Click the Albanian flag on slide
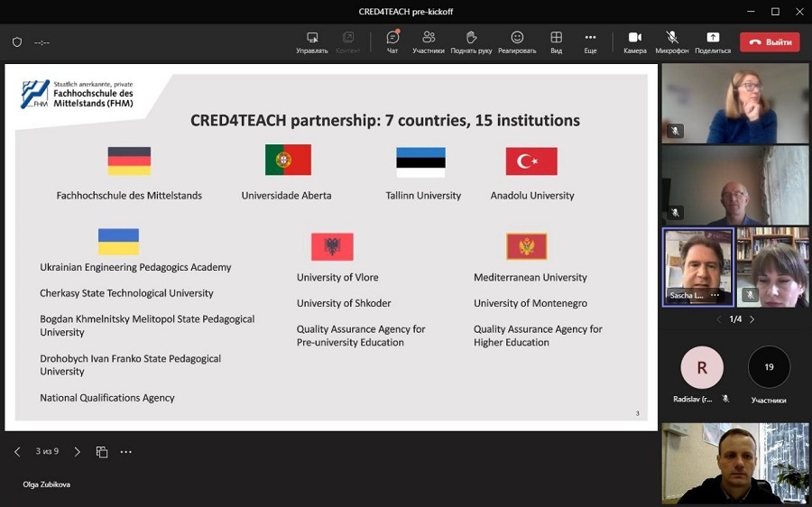The image size is (812, 507). [x=332, y=246]
